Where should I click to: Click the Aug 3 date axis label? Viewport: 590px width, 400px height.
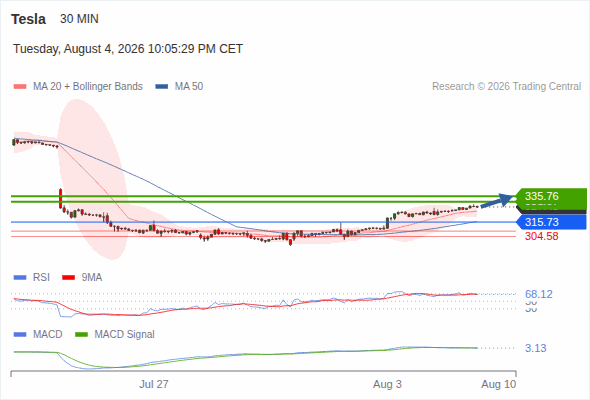pyautogui.click(x=387, y=384)
